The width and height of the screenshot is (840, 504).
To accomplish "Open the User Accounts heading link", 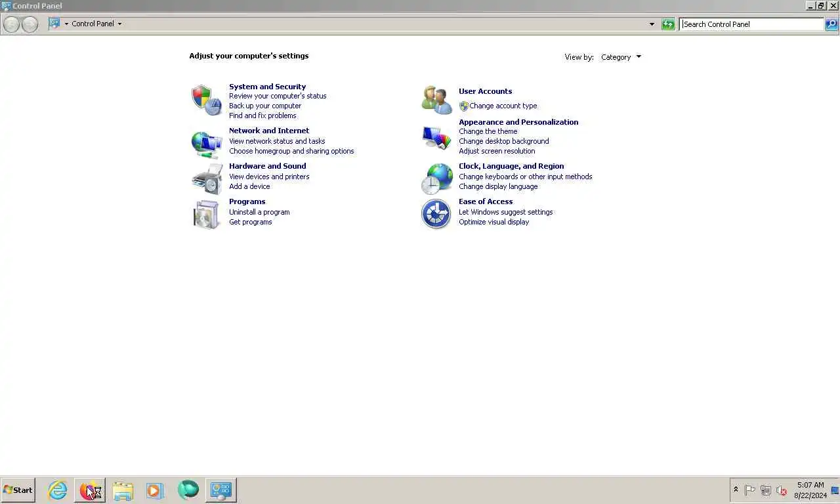I will click(x=485, y=91).
